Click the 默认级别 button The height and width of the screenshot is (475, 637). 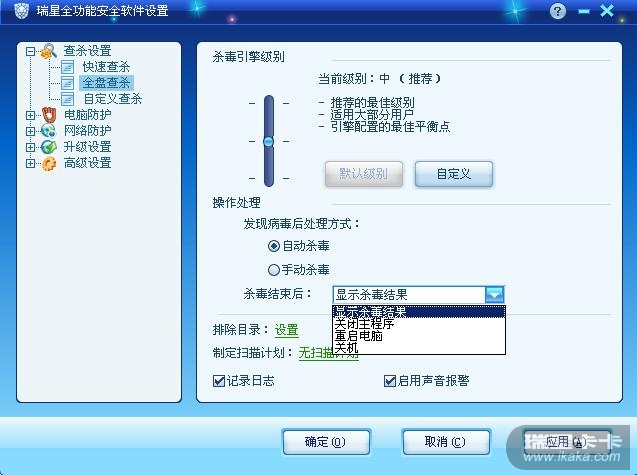pos(364,174)
